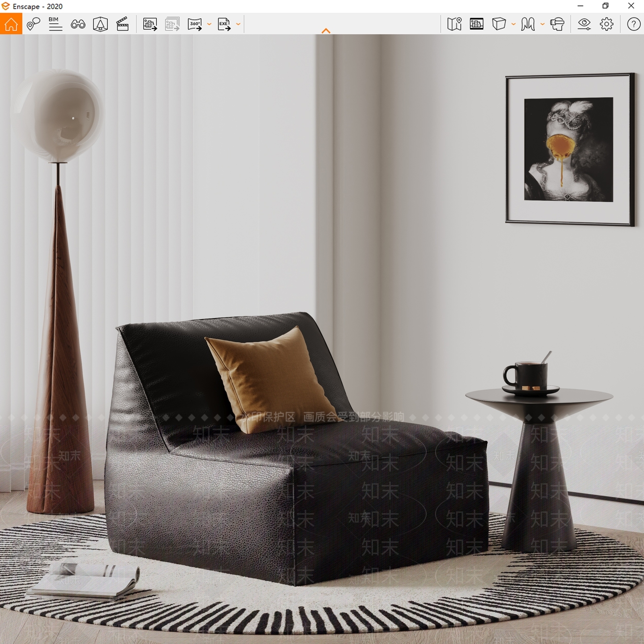Minimize the Enscape window
Screen dimensions: 644x644
(x=580, y=6)
